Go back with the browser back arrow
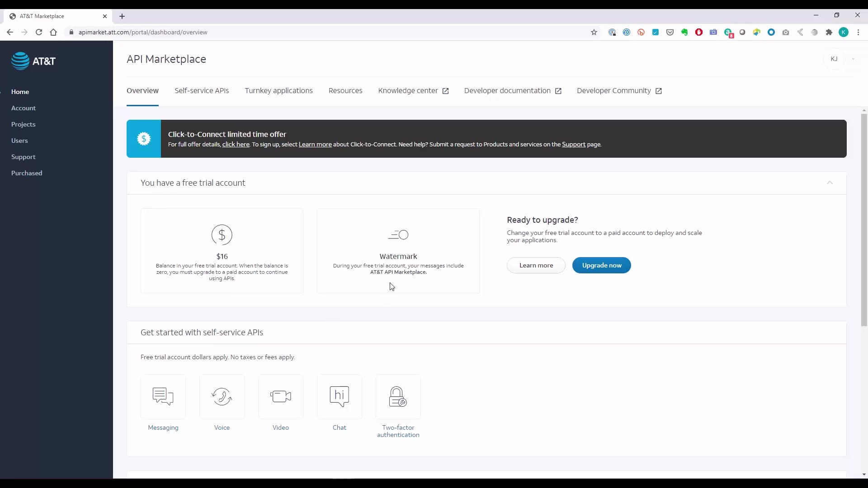This screenshot has width=868, height=488. (10, 32)
